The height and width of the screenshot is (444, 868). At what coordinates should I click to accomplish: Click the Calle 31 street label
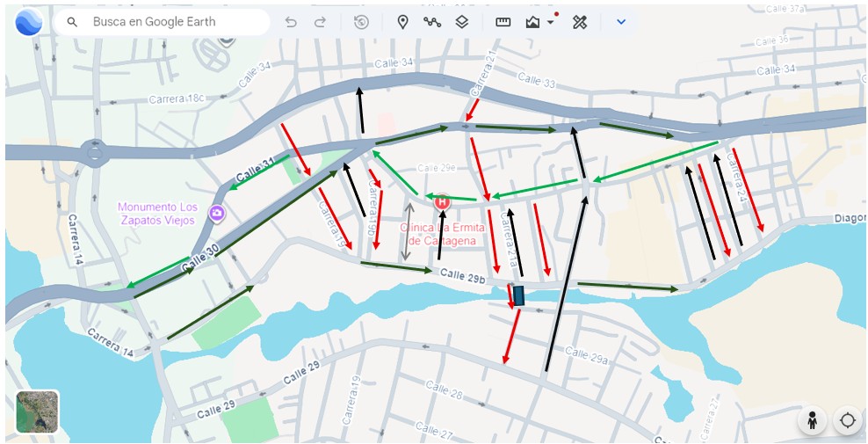(255, 171)
